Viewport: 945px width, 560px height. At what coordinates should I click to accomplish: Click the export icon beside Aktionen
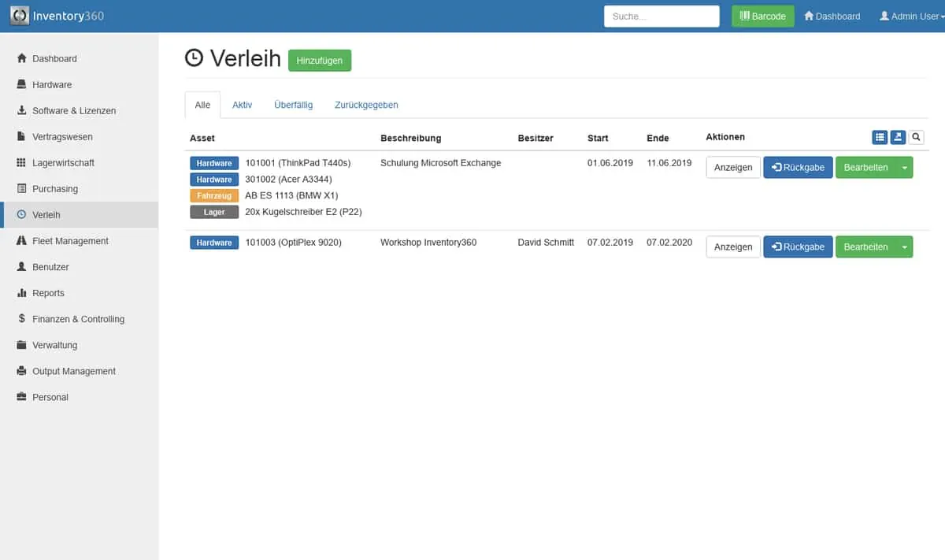click(x=898, y=137)
